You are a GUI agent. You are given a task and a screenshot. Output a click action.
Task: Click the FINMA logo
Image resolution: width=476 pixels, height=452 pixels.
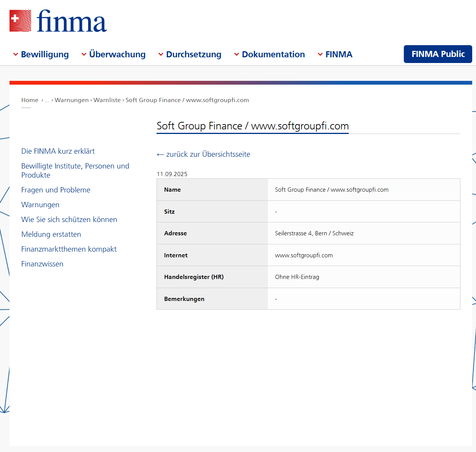coord(58,21)
